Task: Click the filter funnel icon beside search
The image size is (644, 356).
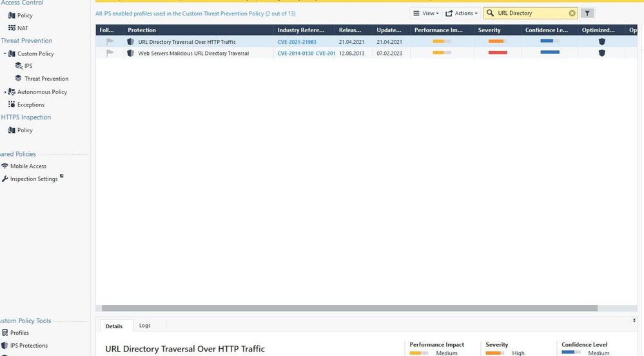Action: coord(587,13)
